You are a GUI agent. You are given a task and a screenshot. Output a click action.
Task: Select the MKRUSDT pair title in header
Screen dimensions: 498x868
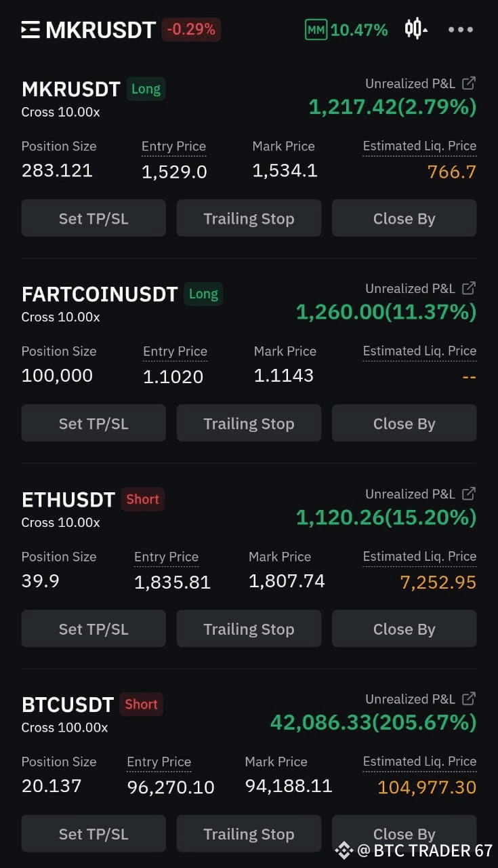click(x=100, y=30)
